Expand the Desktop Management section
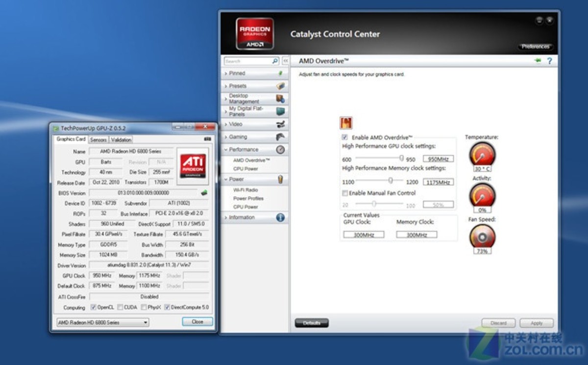 coord(254,99)
